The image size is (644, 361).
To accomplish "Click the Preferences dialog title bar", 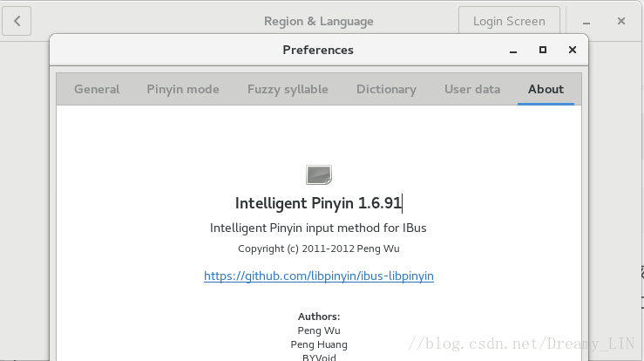I will [318, 51].
